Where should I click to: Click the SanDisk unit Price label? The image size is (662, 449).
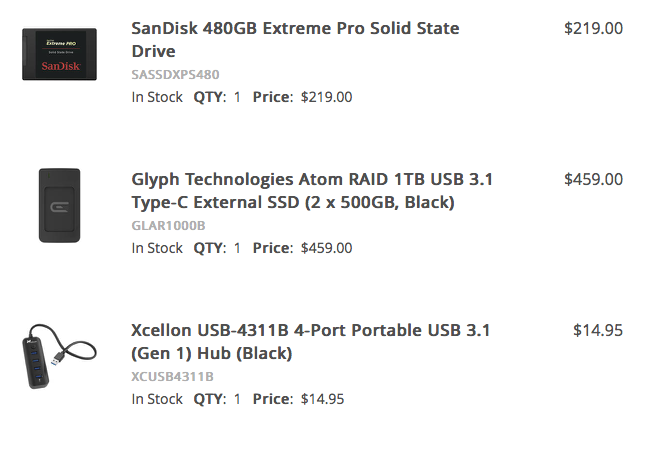(x=272, y=97)
